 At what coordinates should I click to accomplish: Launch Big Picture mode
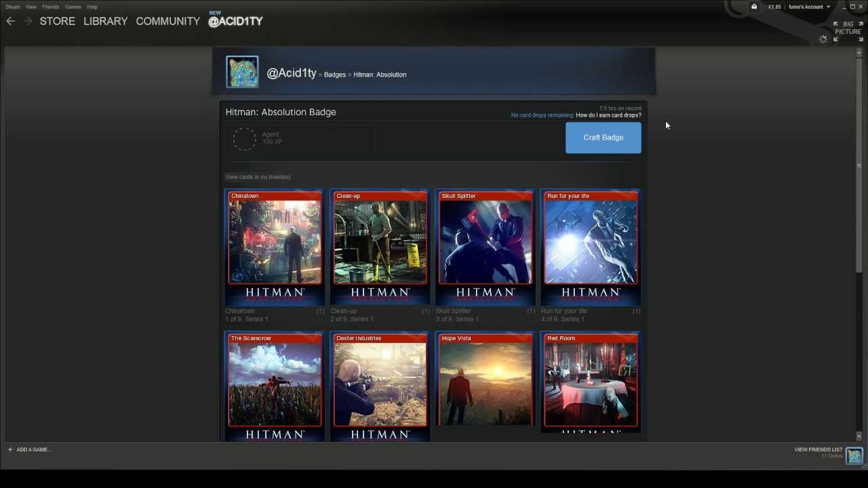click(848, 31)
